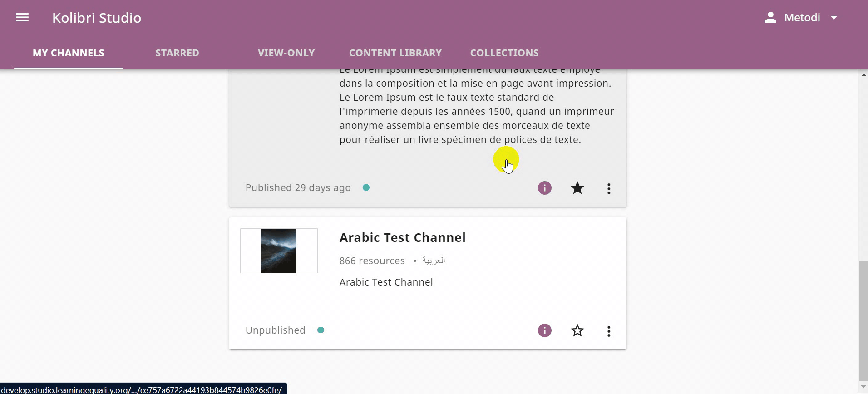The height and width of the screenshot is (394, 868).
Task: Open the Arabic Test Channel title link
Action: [403, 237]
